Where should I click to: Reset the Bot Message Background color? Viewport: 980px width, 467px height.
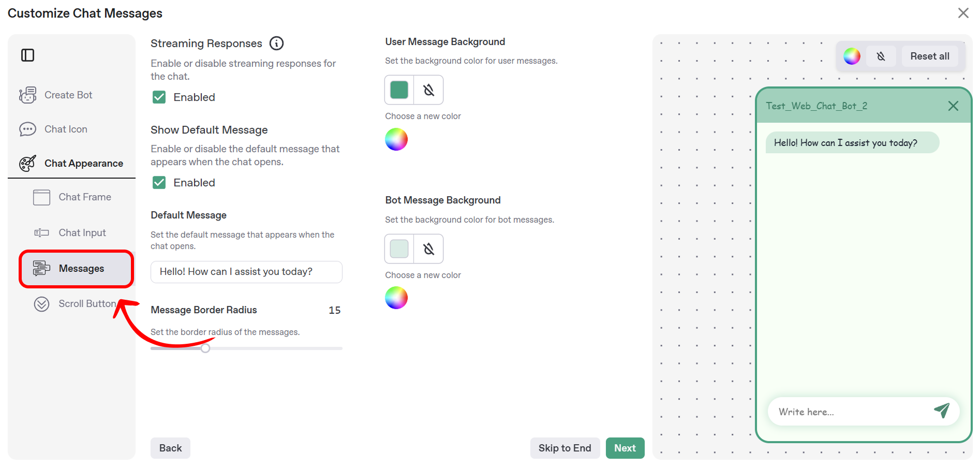(x=428, y=249)
